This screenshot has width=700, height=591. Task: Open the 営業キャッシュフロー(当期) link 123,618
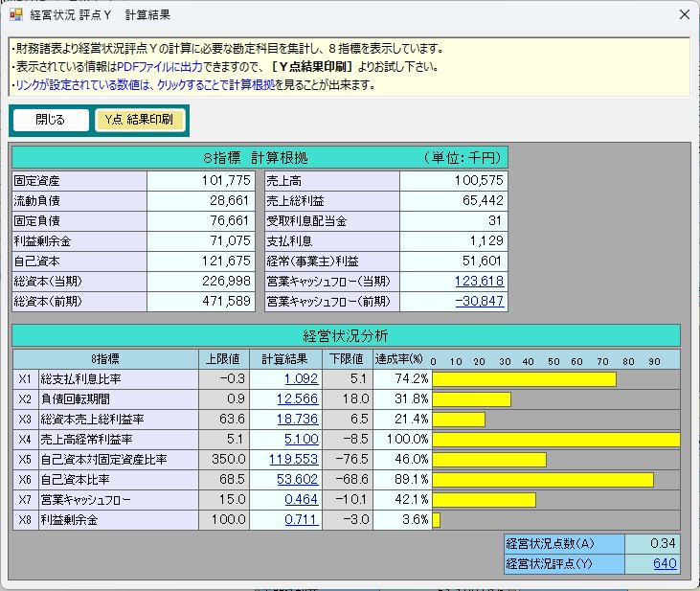[479, 281]
